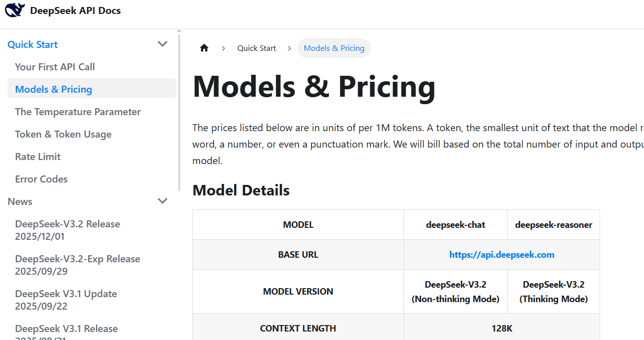Click the Quick Start breadcrumb
644x340 pixels.
coord(257,48)
